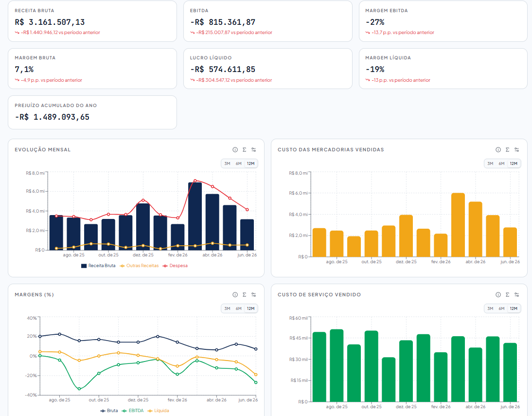532x416 pixels.
Task: Click -R$ 1.440.946,12 vs período anterior text
Action: pos(60,33)
